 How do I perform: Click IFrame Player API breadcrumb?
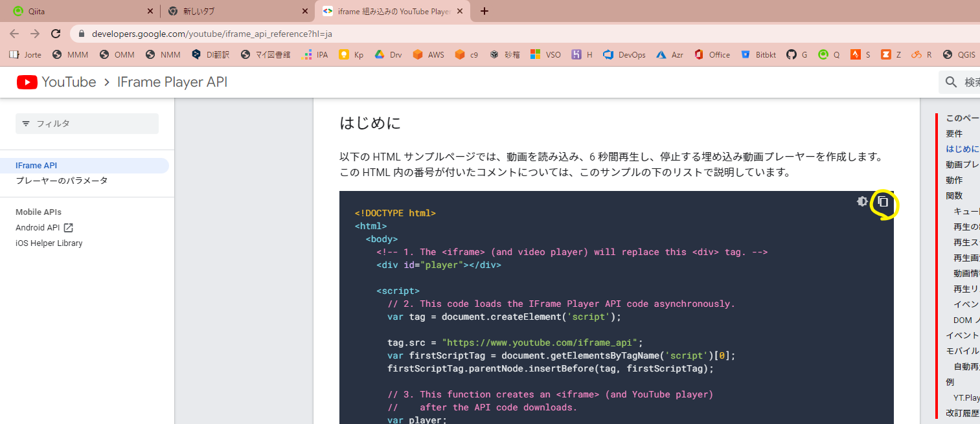(172, 82)
